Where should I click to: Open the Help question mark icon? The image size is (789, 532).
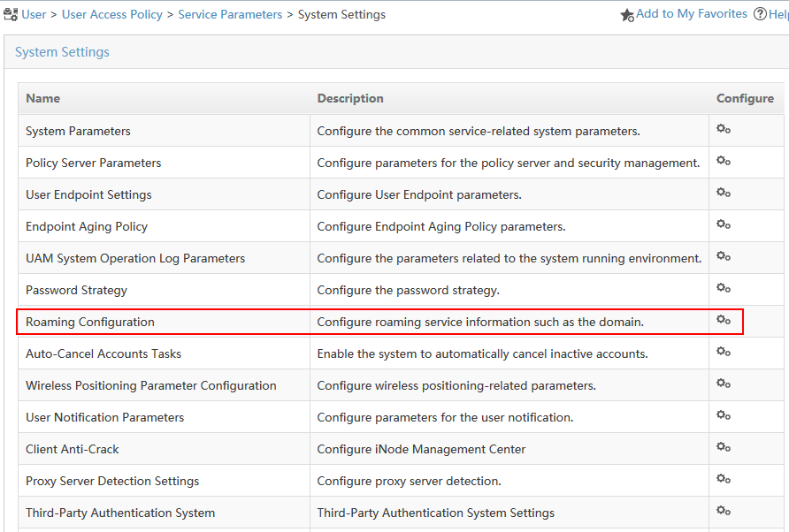(x=760, y=14)
